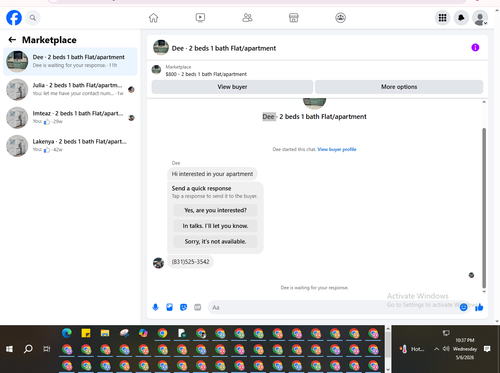This screenshot has height=373, width=500.
Task: Open the Facebook logo home link
Action: [14, 18]
